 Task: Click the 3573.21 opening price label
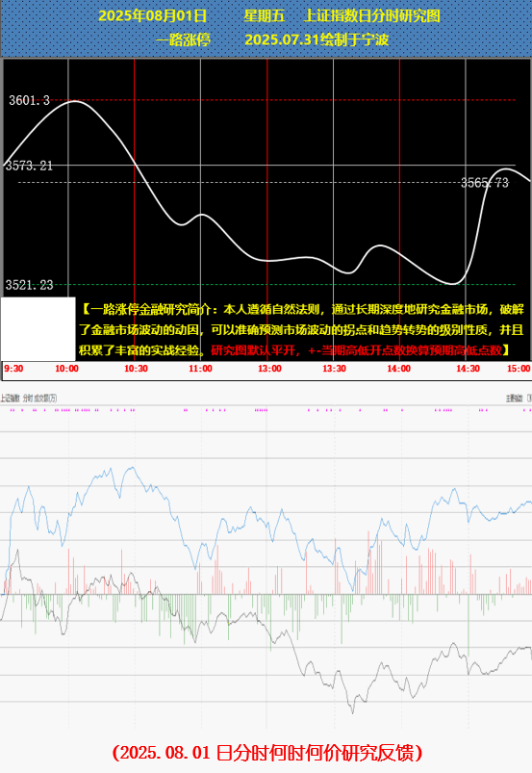click(29, 166)
